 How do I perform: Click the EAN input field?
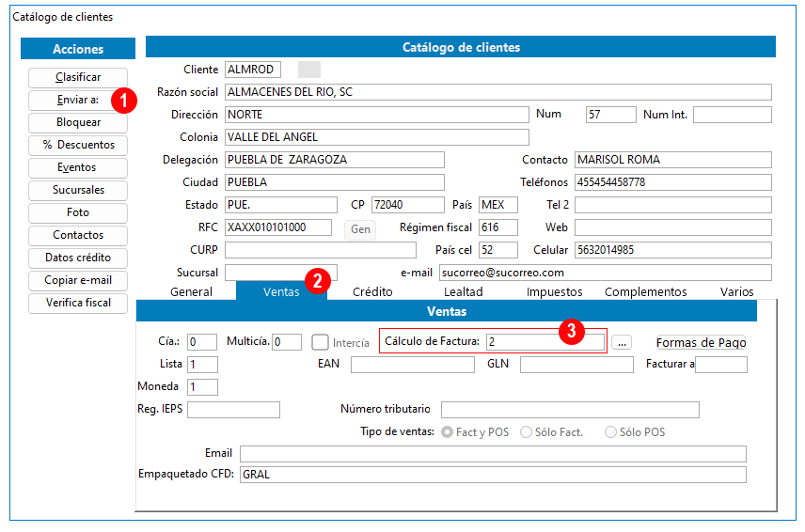(x=413, y=365)
